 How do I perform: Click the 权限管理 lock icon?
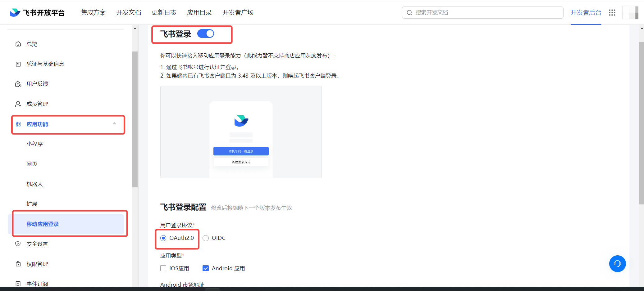click(18, 264)
